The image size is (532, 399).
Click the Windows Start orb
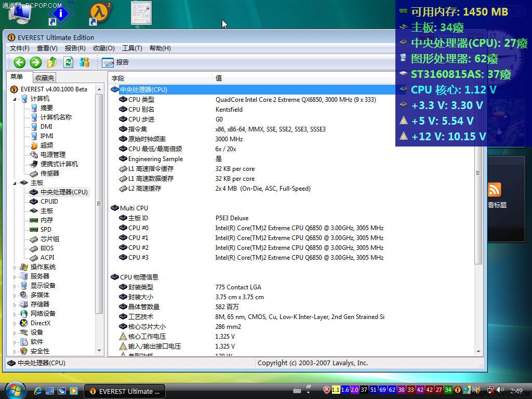point(16,390)
